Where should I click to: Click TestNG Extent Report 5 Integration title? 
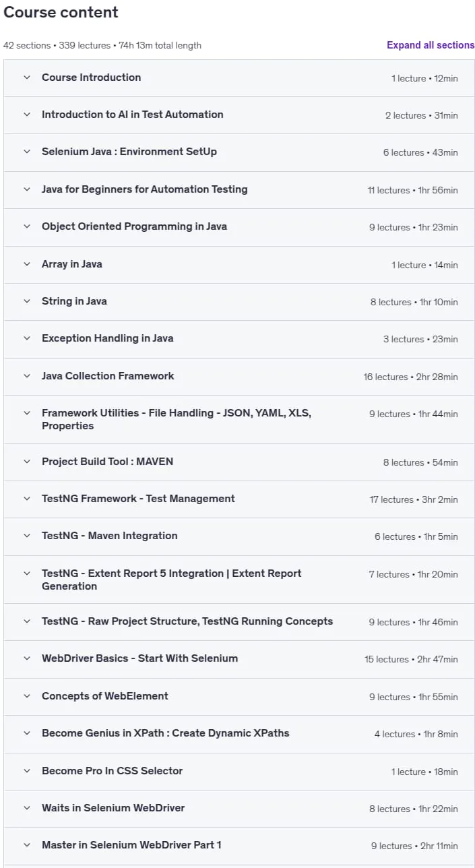click(x=172, y=580)
